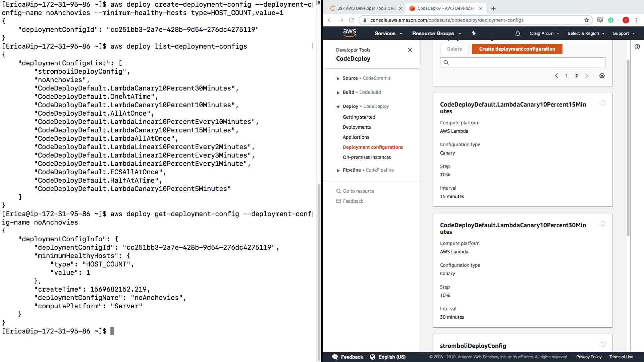Click the notifications bell icon
Image resolution: width=644 pixels, height=362 pixels.
[518, 33]
